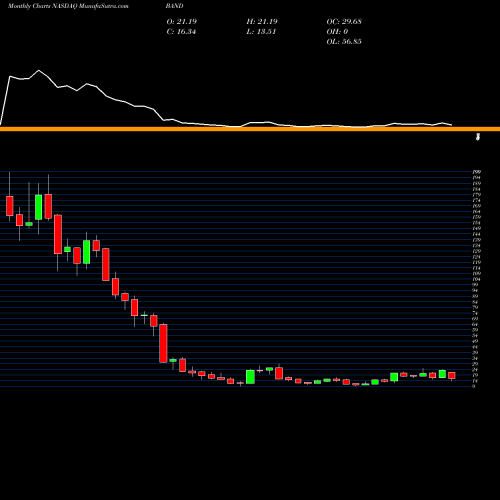Viewport: 500px width, 500px height.
Task: Click the "OC: 29.68" reading
Action: click(344, 21)
